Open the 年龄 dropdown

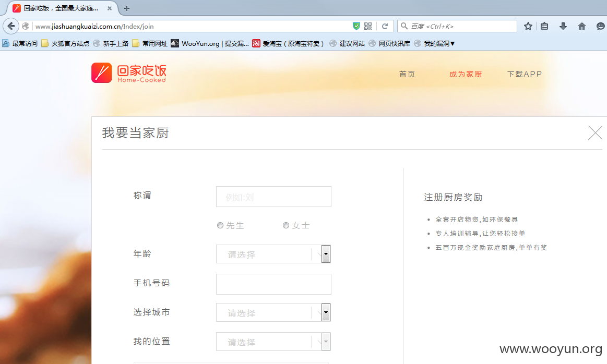[x=273, y=254]
